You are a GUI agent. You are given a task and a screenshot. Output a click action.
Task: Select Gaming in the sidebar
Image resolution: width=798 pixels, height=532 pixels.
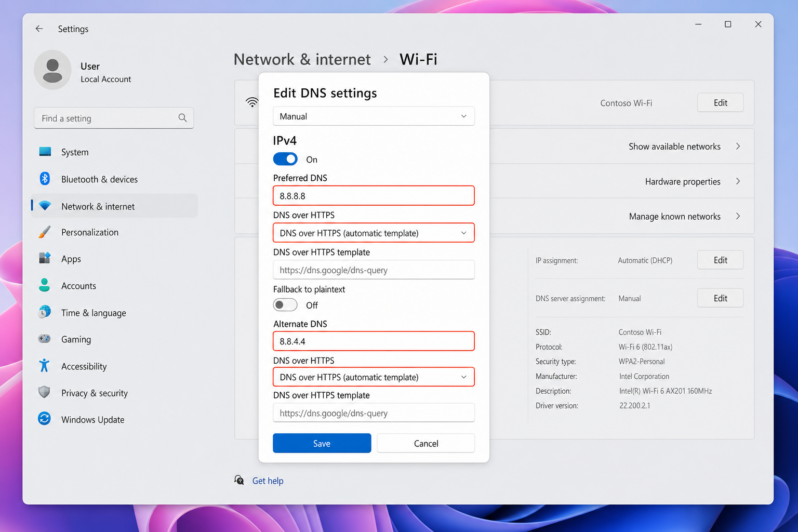(x=114, y=339)
